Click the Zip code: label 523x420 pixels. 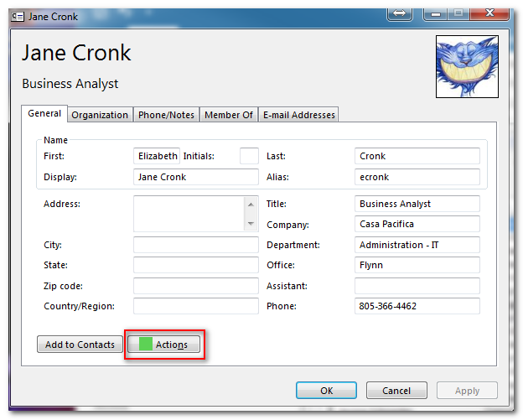63,286
